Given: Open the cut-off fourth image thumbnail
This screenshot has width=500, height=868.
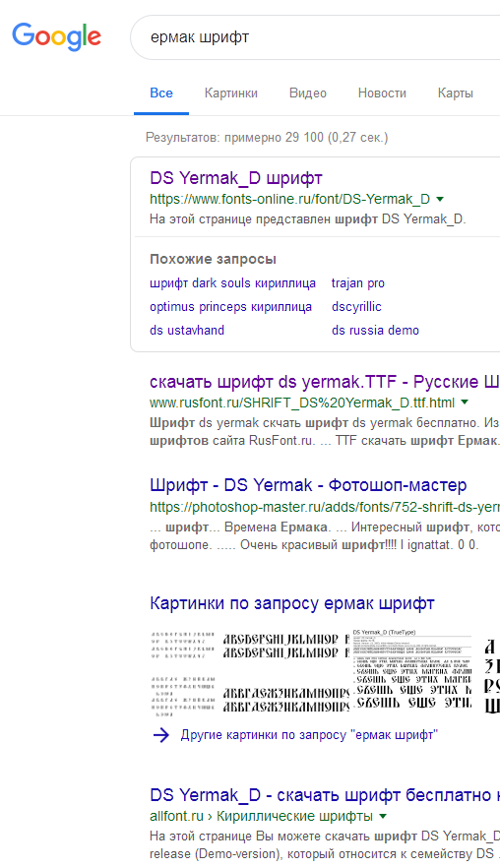Looking at the screenshot, I should pyautogui.click(x=492, y=673).
